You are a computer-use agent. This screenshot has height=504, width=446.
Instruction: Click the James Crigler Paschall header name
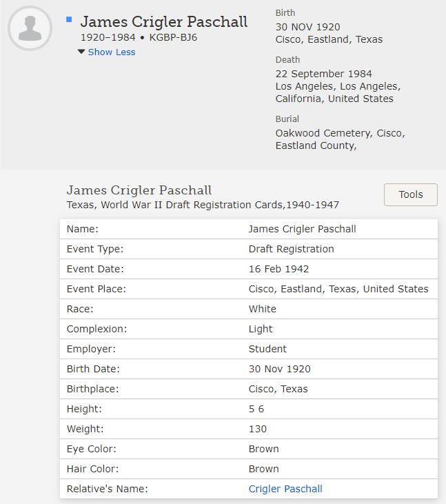[x=164, y=22]
